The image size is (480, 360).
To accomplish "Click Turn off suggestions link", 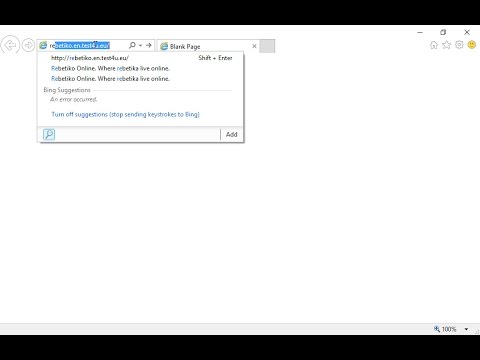I will coord(125,114).
